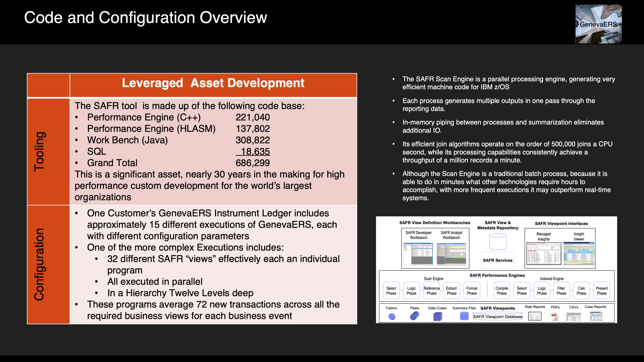Screen dimensions: 644x362
Task: Click the Compile Phase box
Action: point(502,291)
